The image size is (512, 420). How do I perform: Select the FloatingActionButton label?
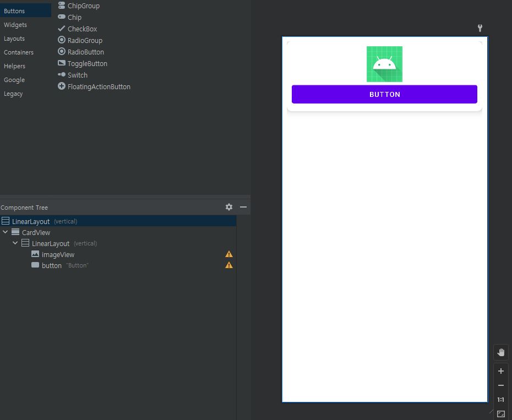tap(99, 86)
